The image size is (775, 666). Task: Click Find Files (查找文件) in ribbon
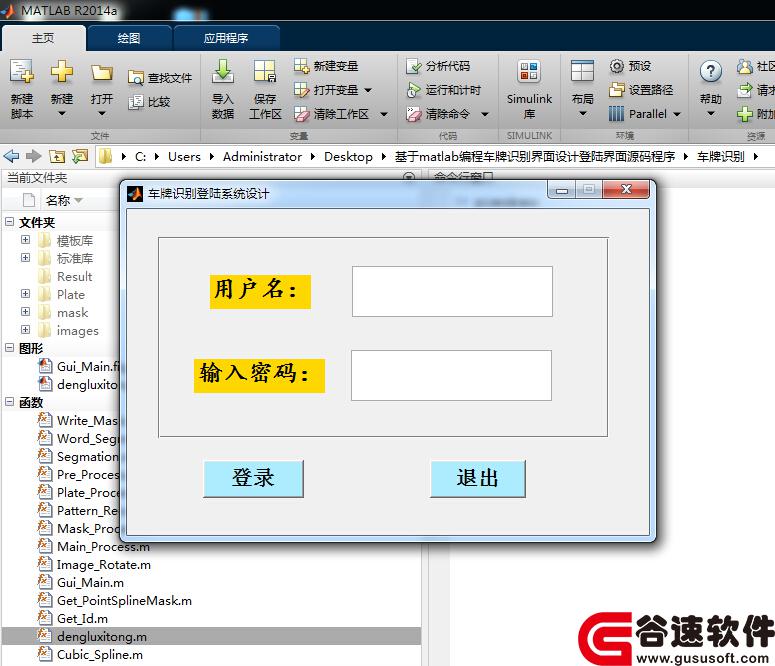pos(160,78)
